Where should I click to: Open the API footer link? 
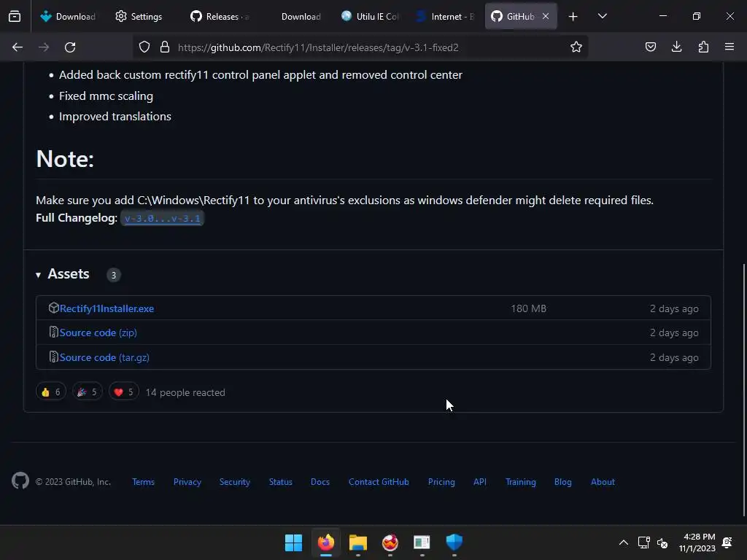point(480,482)
